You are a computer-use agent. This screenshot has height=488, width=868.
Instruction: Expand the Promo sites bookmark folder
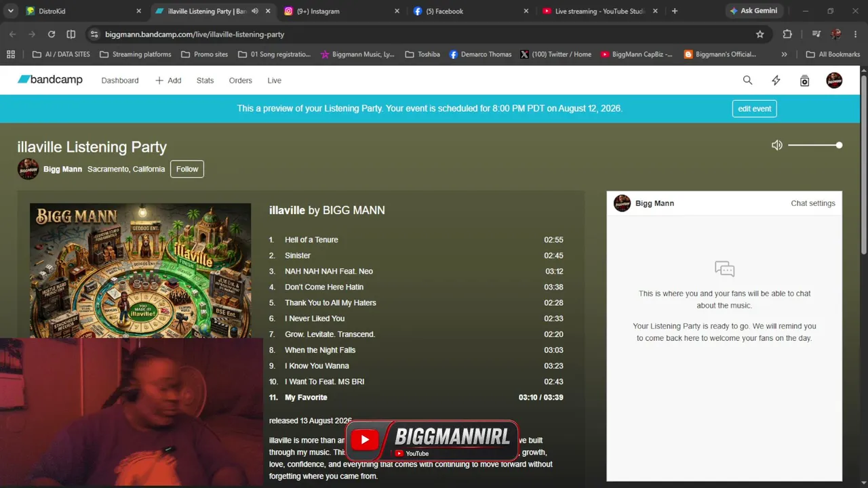(205, 54)
